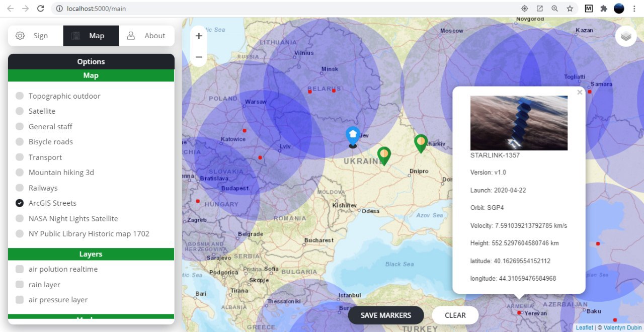Click the Orbit: SGP4 text

(x=487, y=208)
